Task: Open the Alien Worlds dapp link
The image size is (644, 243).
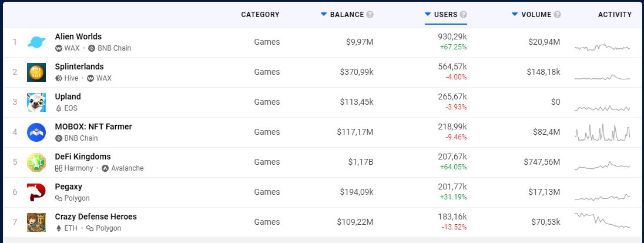Action: (x=78, y=36)
